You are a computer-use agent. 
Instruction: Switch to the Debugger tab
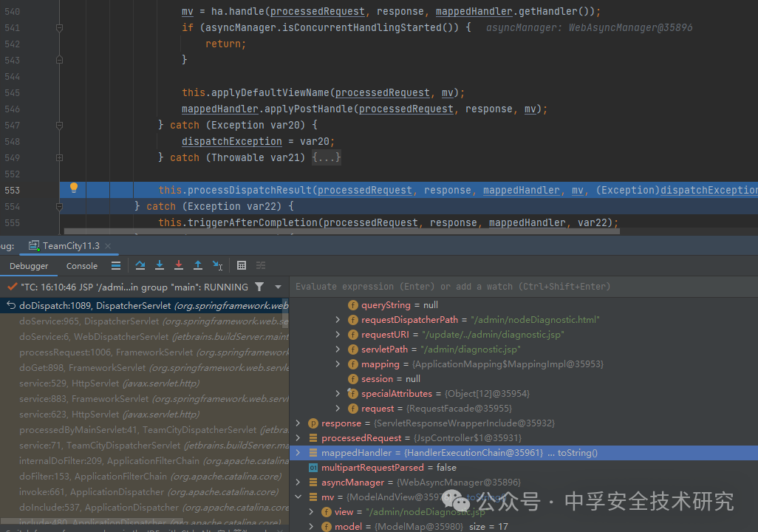coord(29,266)
